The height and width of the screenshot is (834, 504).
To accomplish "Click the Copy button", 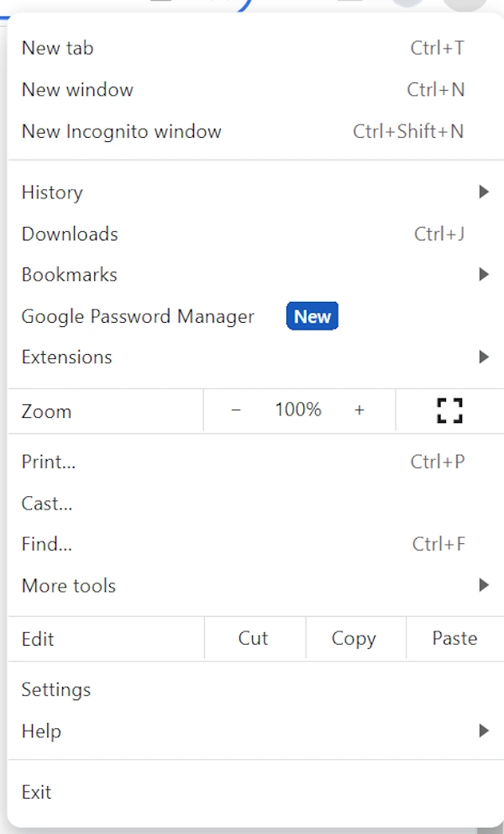I will pyautogui.click(x=354, y=639).
